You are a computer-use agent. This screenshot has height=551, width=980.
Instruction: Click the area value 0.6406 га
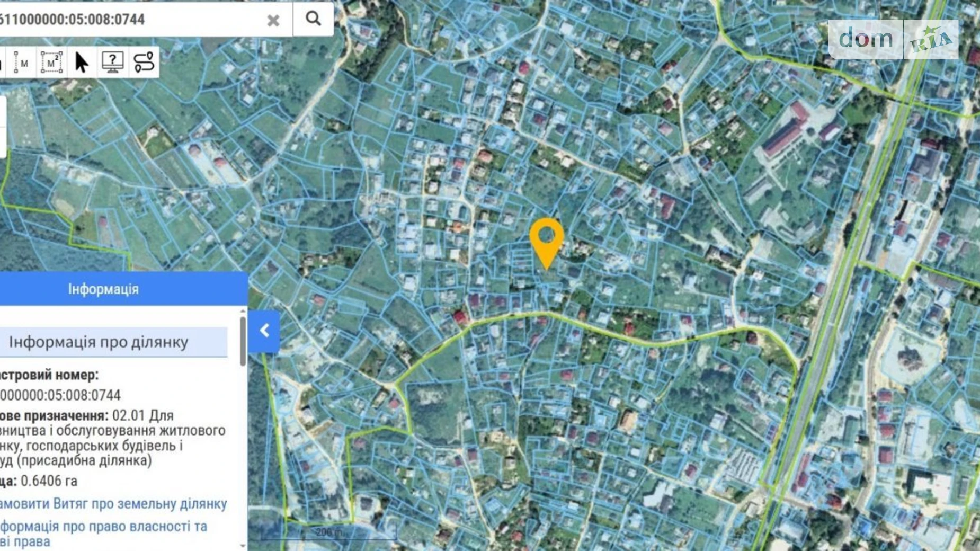coord(49,481)
